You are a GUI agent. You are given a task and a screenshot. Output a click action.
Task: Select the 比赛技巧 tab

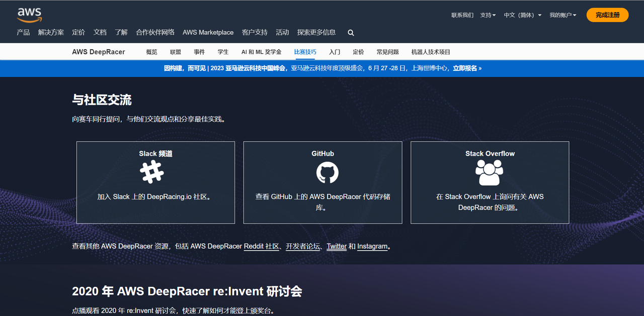[305, 52]
